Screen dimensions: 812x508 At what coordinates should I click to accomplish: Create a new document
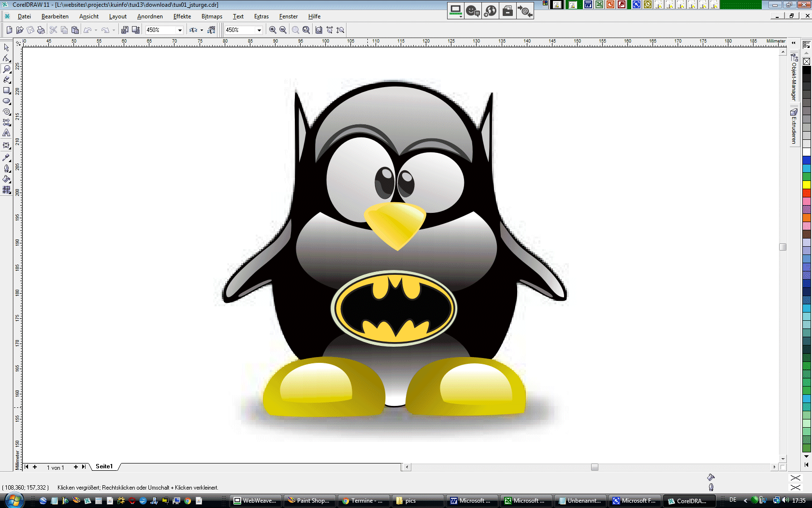[9, 30]
